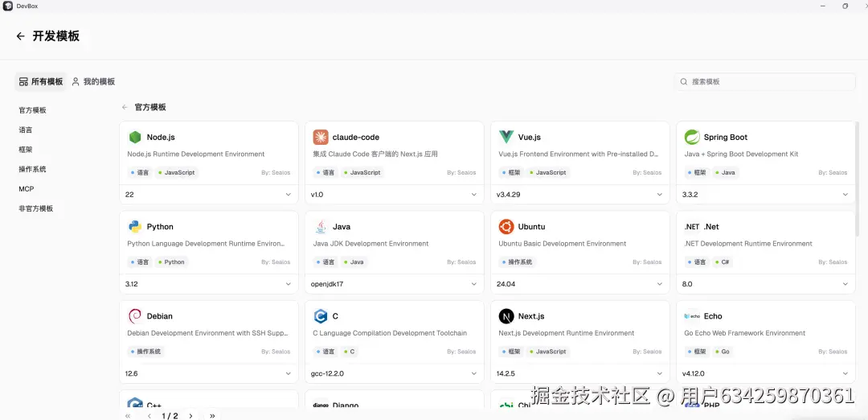Go to next page of templates

click(191, 415)
